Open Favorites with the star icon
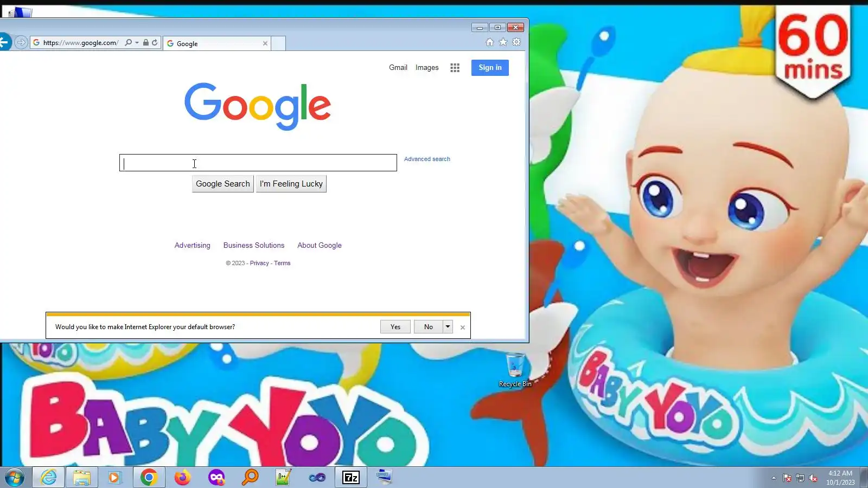Screen dimensions: 868x488 (x=503, y=42)
